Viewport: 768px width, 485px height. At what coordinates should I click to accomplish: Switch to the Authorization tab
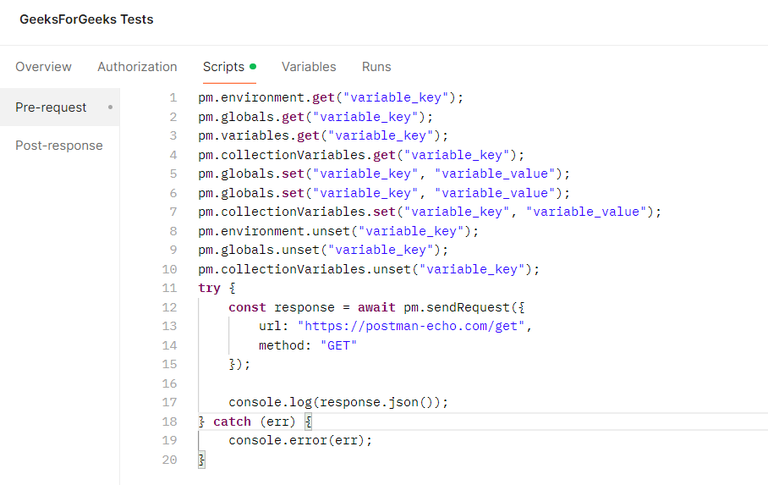[x=137, y=67]
